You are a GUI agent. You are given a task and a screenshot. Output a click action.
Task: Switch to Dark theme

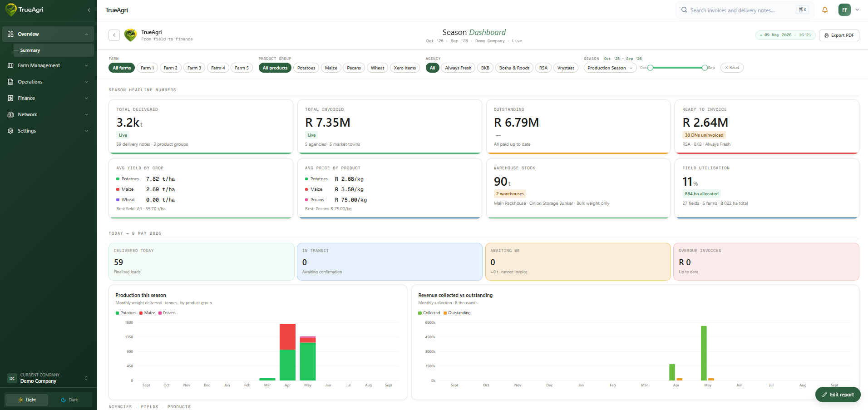click(69, 400)
